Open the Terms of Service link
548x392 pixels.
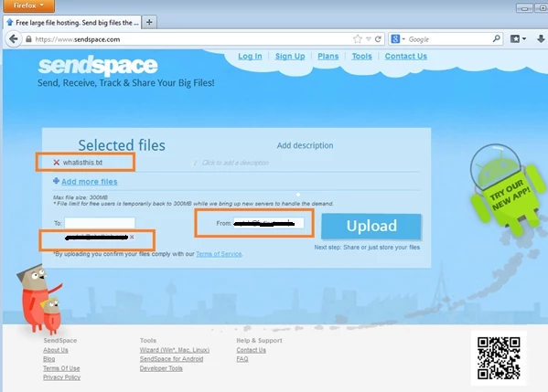pos(219,254)
